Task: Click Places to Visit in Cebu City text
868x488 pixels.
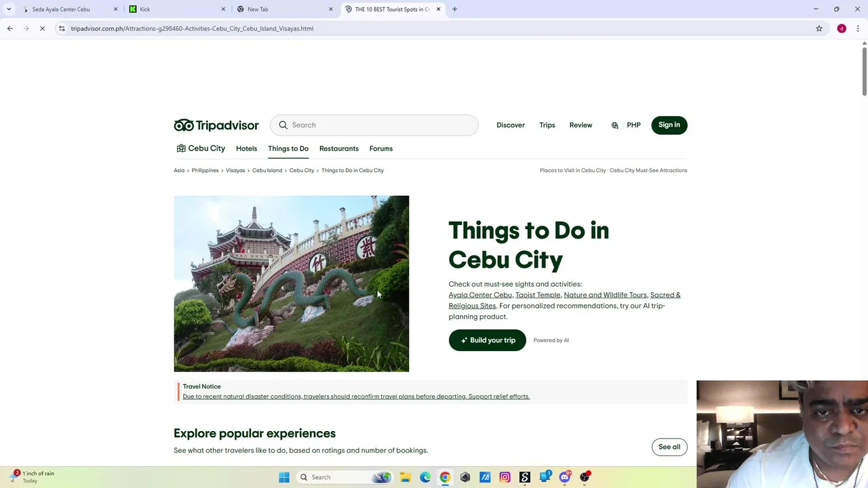Action: (572, 170)
